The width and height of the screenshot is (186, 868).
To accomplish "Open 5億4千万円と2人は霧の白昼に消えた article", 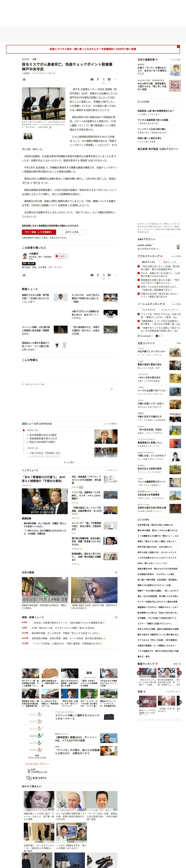I will 85,314.
